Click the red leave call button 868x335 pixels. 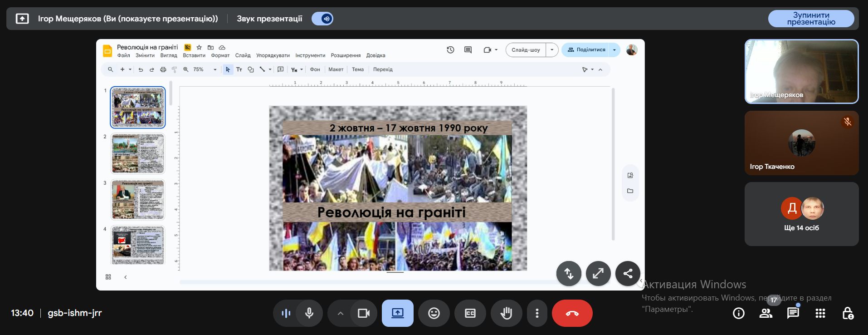(x=572, y=313)
